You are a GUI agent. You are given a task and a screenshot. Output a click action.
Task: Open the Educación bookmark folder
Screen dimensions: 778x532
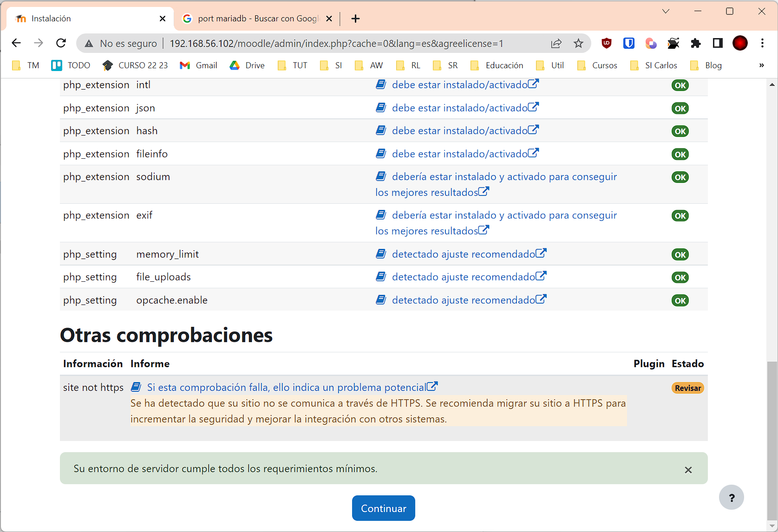tap(497, 65)
